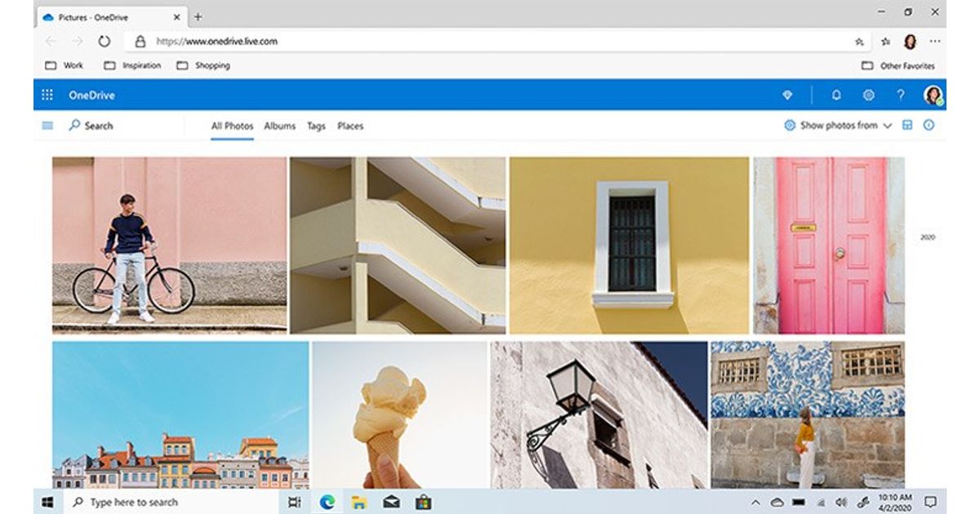Expand Other Favorites bookmarks folder
This screenshot has height=514, width=980.
(x=898, y=66)
